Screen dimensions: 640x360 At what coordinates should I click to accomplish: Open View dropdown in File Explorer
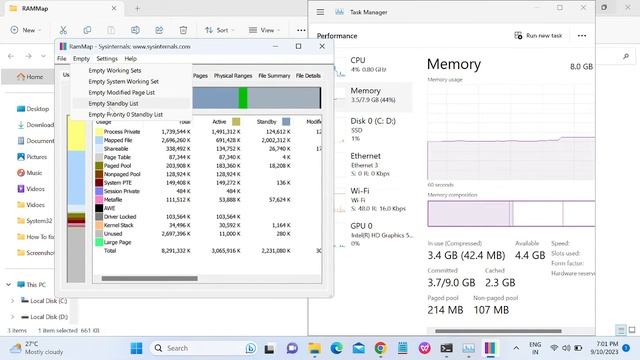click(x=264, y=30)
